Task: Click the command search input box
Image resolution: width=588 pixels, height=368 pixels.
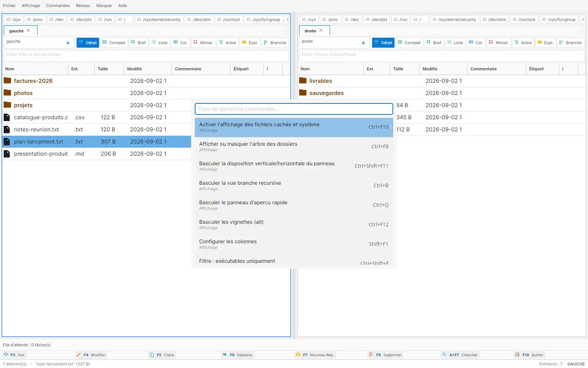Action: (294, 109)
